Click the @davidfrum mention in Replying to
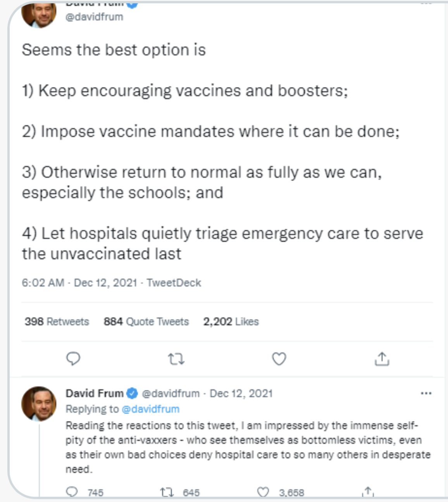 point(150,409)
